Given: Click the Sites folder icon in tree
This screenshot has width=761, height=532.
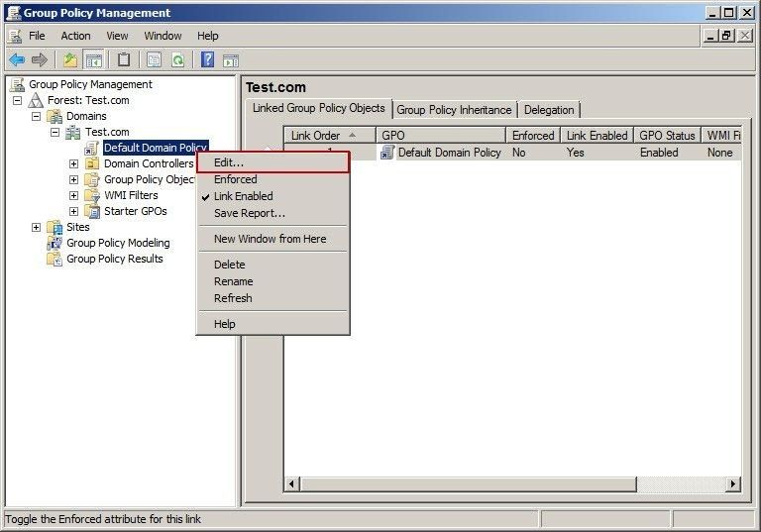Looking at the screenshot, I should [x=54, y=227].
